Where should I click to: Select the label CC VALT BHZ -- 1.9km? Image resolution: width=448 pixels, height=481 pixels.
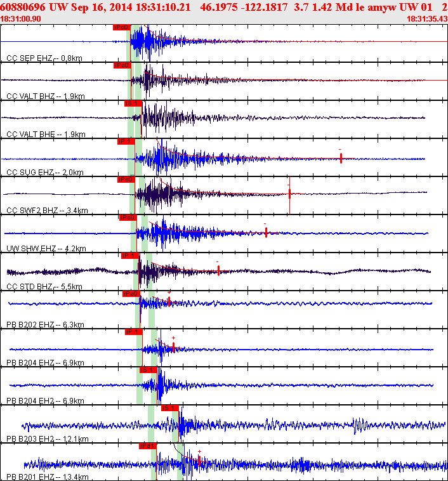tap(46, 96)
